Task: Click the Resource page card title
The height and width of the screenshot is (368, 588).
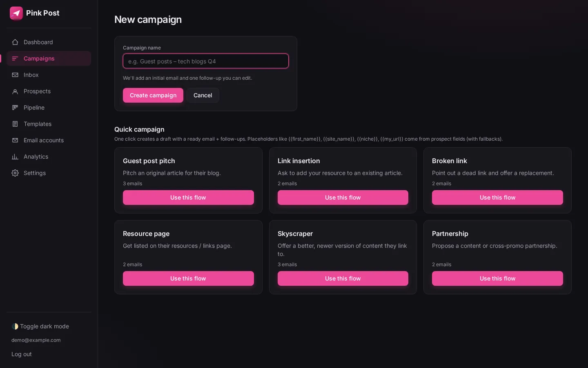Action: (x=146, y=233)
